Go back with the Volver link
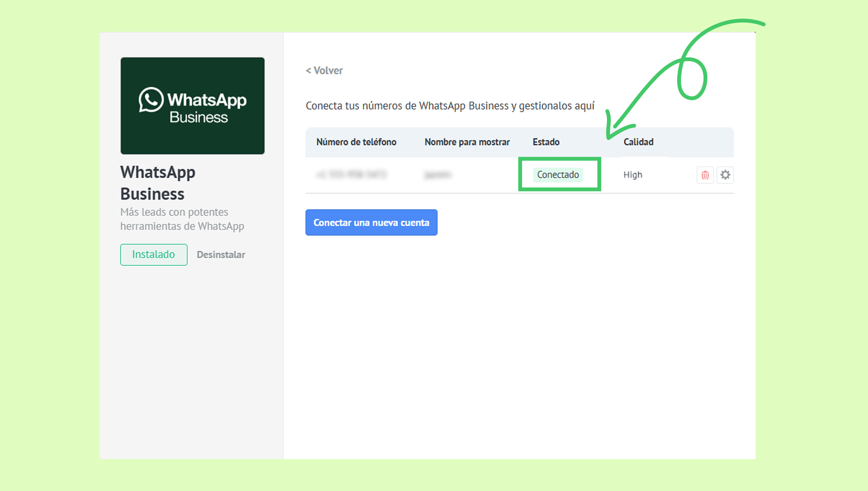The width and height of the screenshot is (868, 491). (324, 70)
